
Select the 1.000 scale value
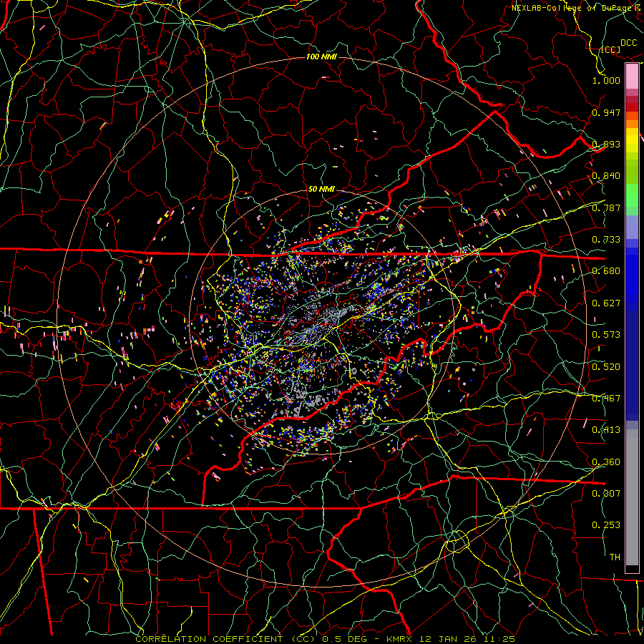[x=606, y=80]
